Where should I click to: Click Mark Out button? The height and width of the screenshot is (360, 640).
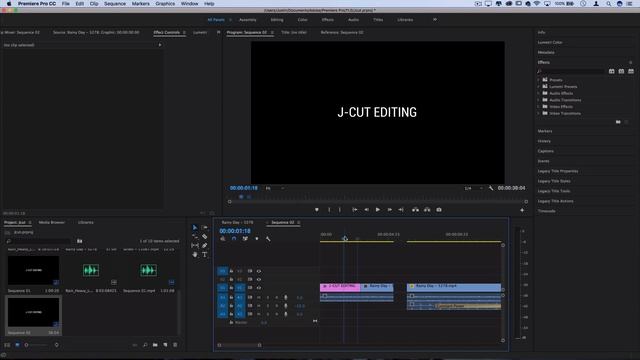pyautogui.click(x=340, y=210)
